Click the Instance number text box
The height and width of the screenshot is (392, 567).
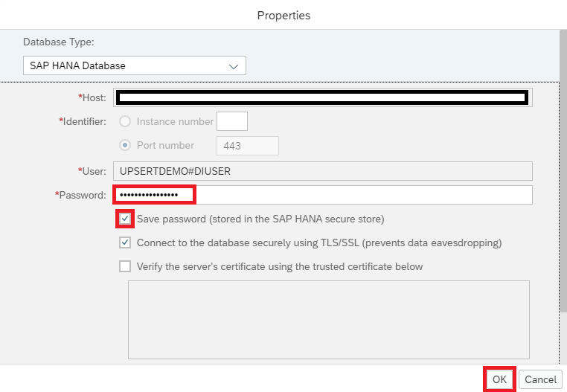click(232, 121)
